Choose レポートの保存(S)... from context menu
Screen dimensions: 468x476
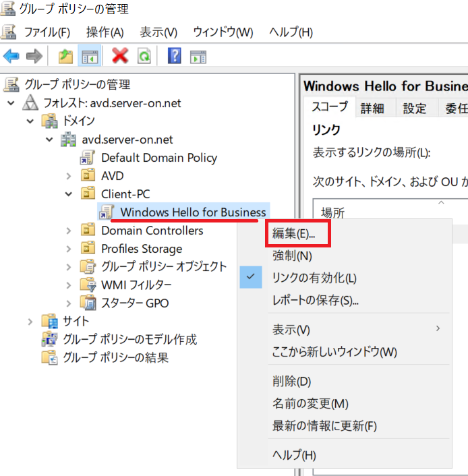pos(345,300)
